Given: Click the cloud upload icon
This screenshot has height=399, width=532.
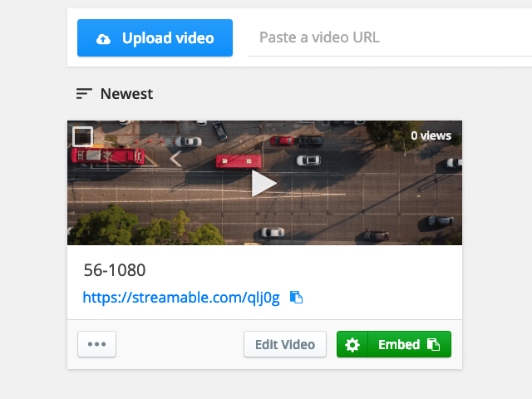Looking at the screenshot, I should pos(103,39).
